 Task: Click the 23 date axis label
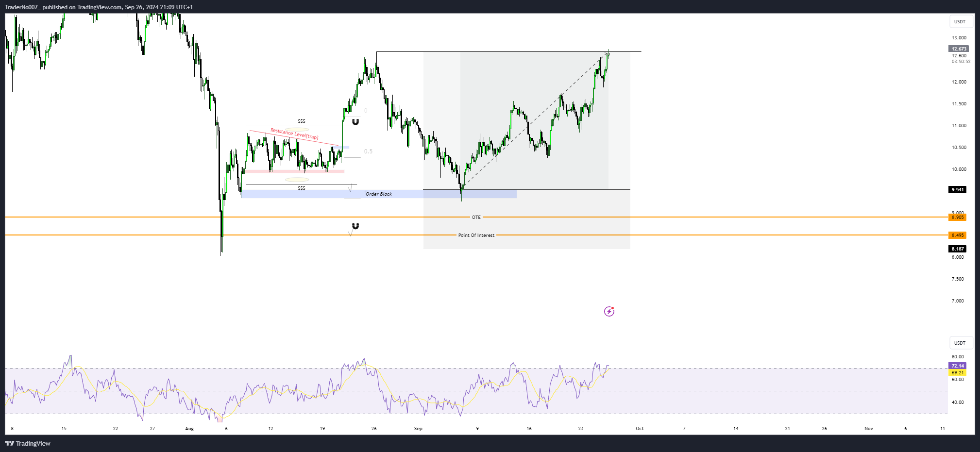pyautogui.click(x=581, y=428)
